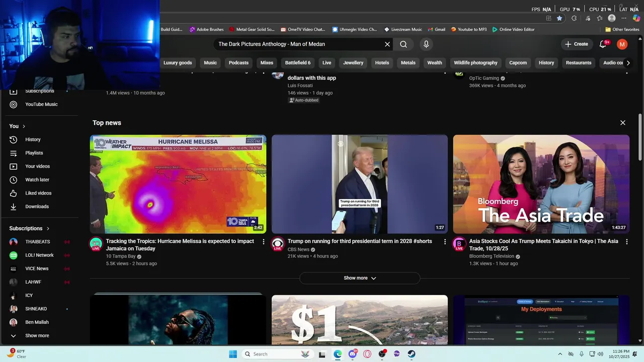
Task: Open the Livestream Music bookmark
Action: 403,30
